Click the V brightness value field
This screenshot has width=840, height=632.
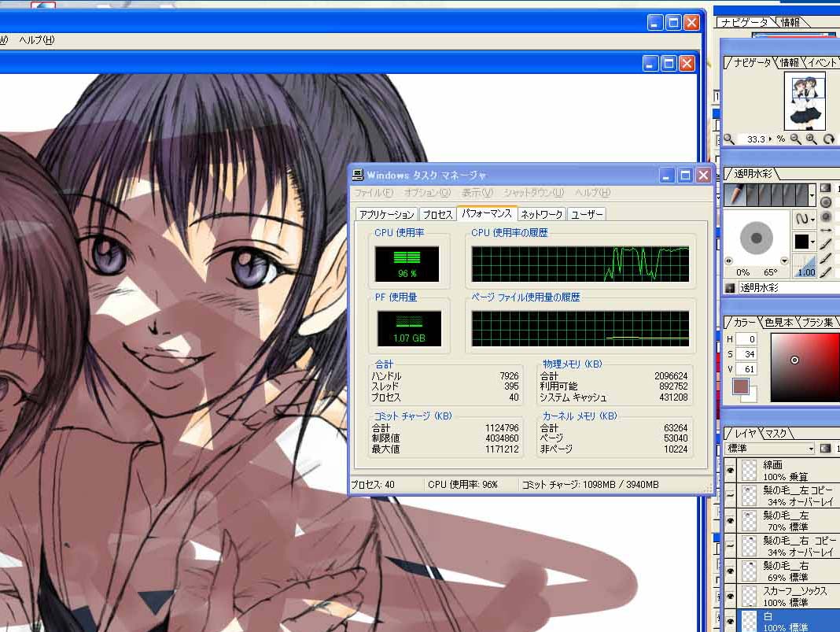[x=746, y=369]
